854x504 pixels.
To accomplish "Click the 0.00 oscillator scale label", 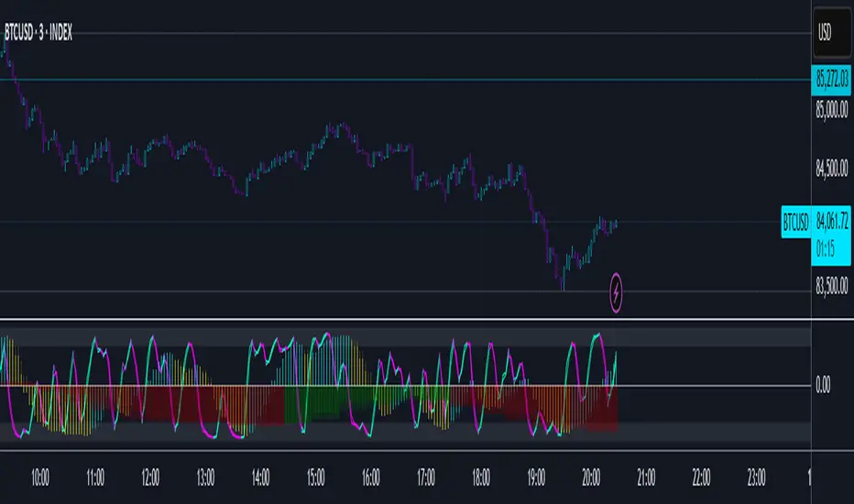I will (823, 385).
